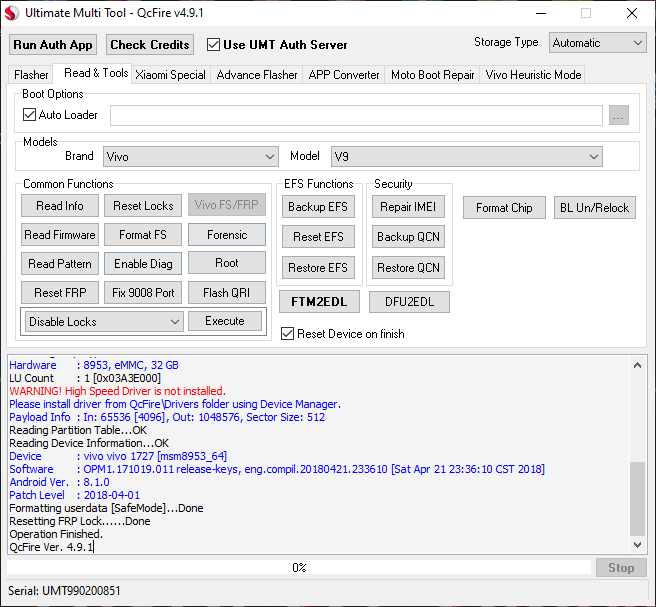This screenshot has width=656, height=607.
Task: Click the Fix 9008 Port button
Action: point(143,292)
